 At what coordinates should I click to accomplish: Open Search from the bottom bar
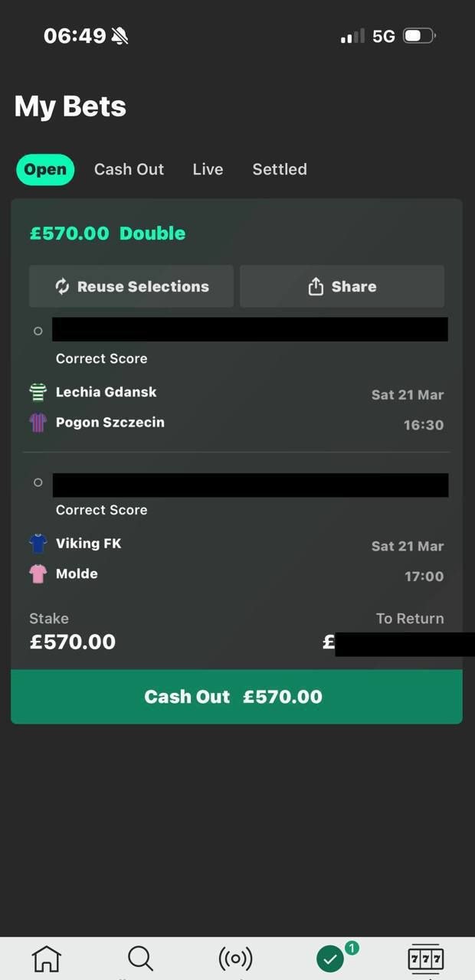(140, 958)
